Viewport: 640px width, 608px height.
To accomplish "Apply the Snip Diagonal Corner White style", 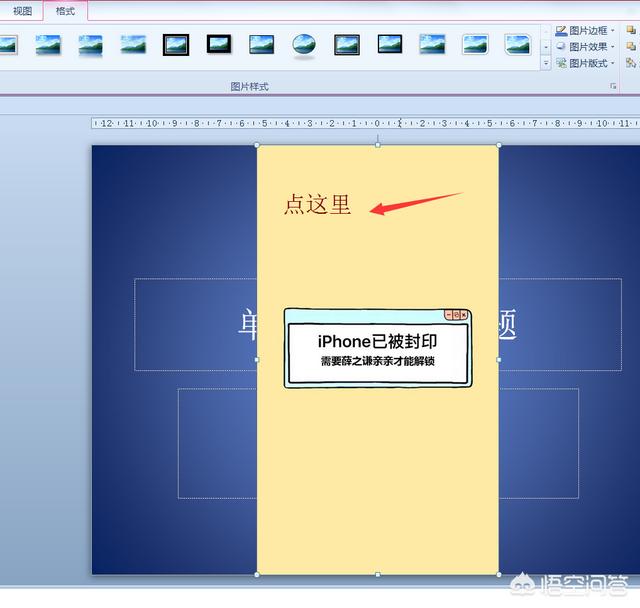I will pyautogui.click(x=518, y=44).
